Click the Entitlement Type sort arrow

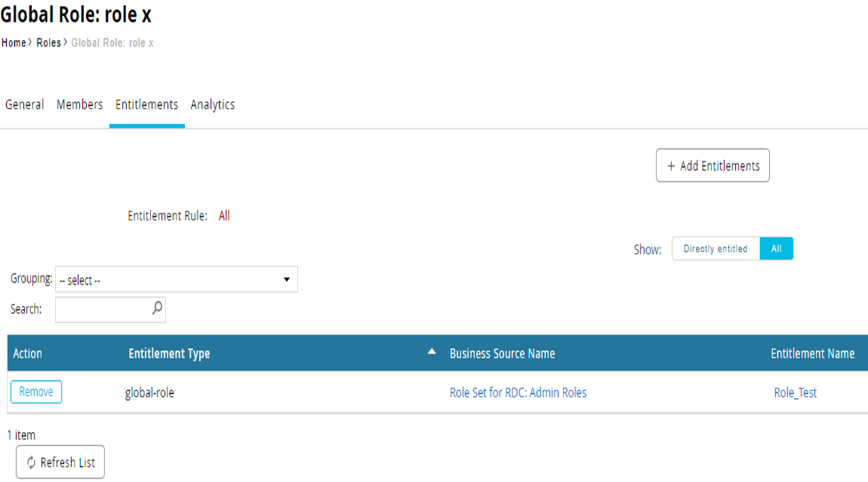pos(431,352)
